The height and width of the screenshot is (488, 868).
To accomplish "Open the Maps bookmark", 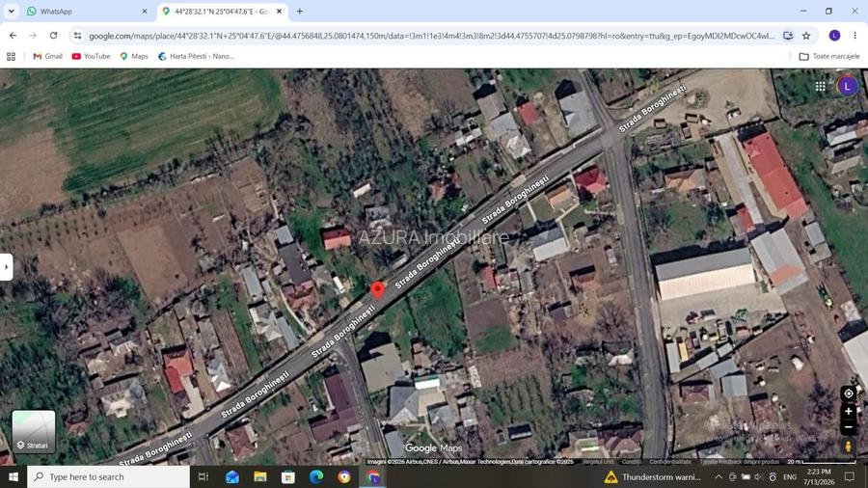I will click(x=134, y=57).
